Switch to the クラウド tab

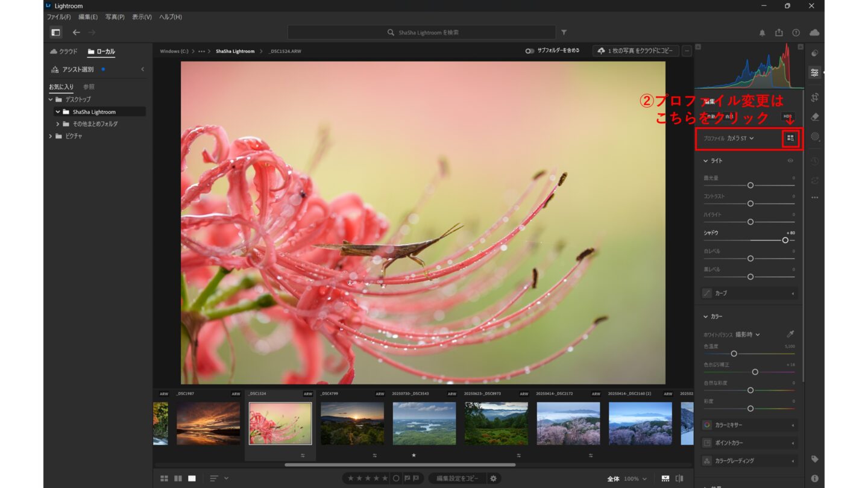64,52
